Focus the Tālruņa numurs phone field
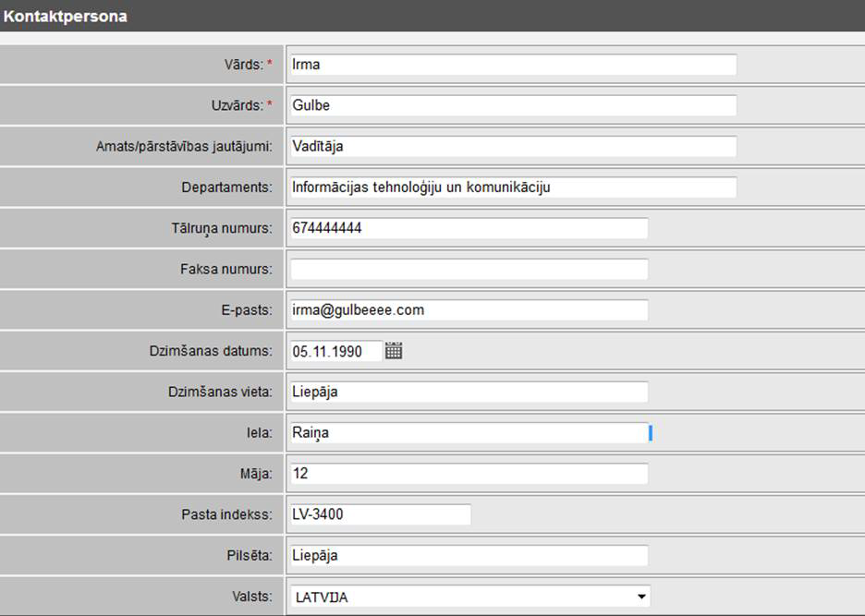 pyautogui.click(x=469, y=228)
